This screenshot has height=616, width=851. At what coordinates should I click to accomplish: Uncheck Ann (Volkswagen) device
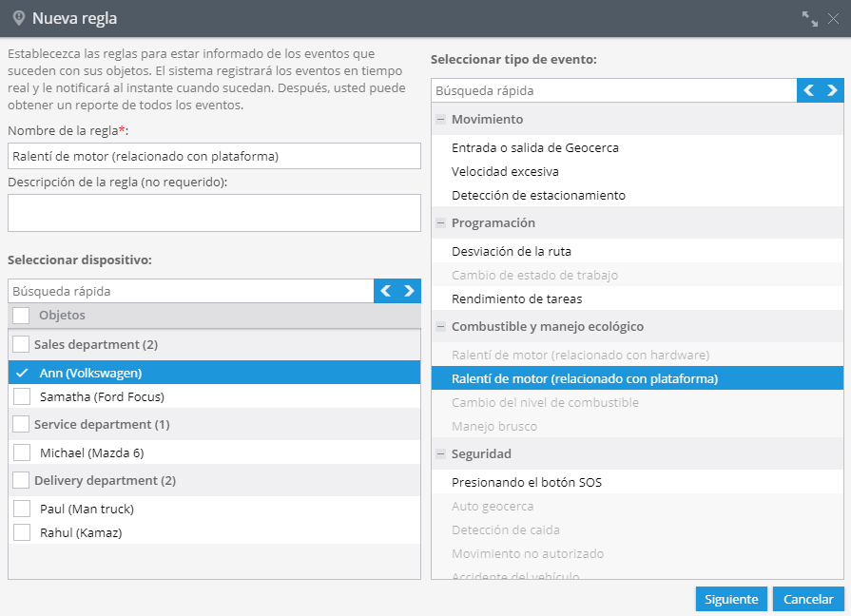pos(22,373)
